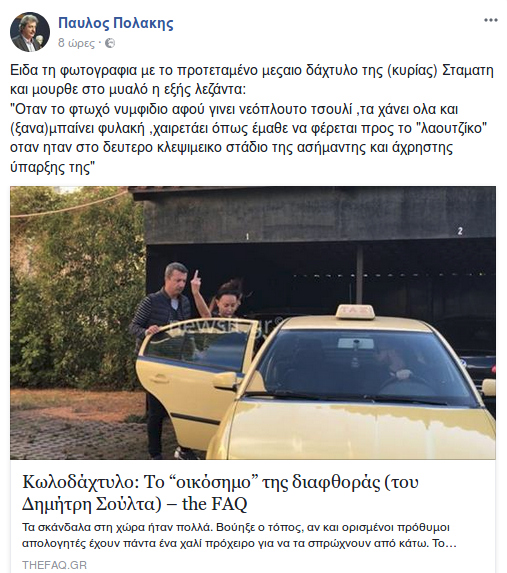Open Παυλος Πολακης profile picture

click(x=30, y=32)
